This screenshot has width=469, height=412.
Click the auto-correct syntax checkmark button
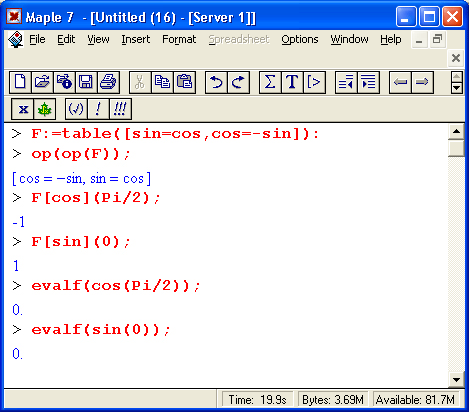pos(76,109)
